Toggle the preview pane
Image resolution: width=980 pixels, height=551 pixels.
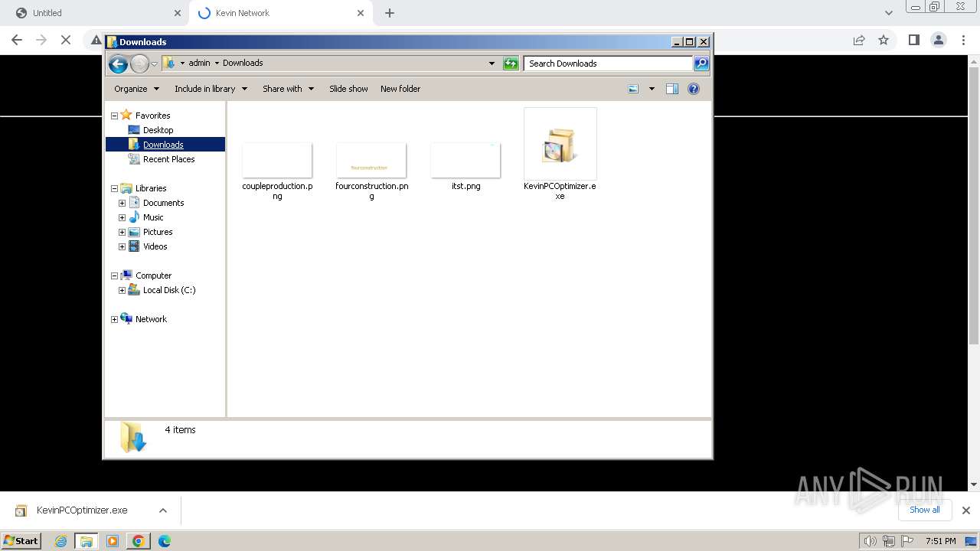click(671, 89)
